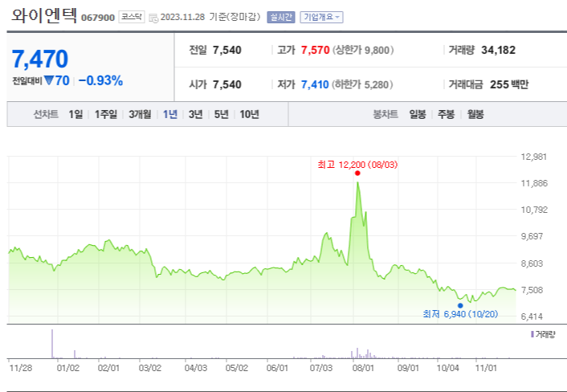Click the tallest volume bar in December
This screenshot has height=392, width=567.
coord(52,344)
